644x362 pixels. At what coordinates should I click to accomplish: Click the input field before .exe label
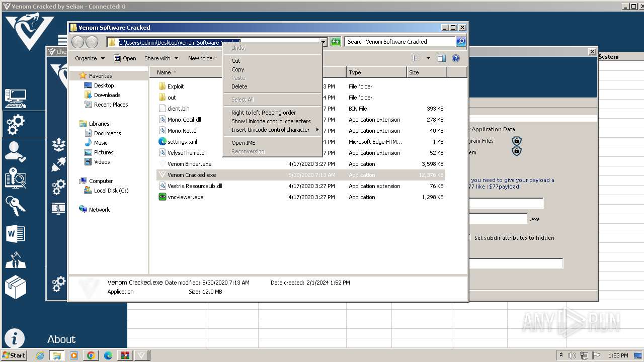pyautogui.click(x=498, y=219)
